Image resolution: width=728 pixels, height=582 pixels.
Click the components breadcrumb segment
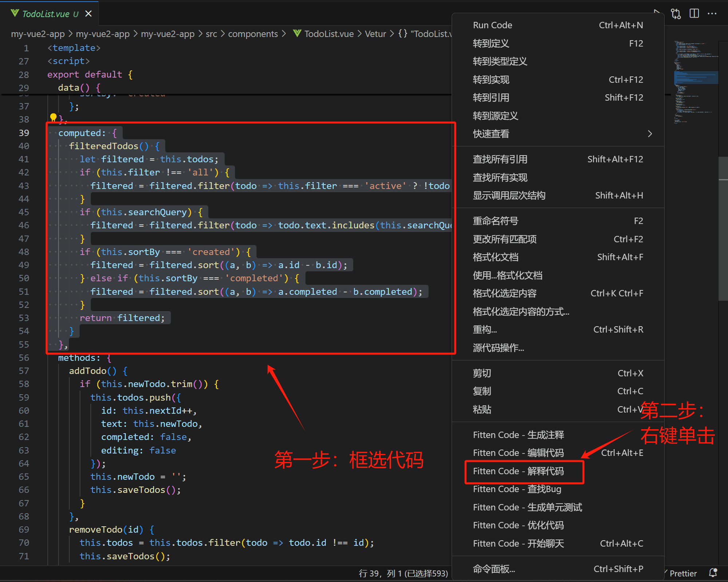[x=253, y=34]
